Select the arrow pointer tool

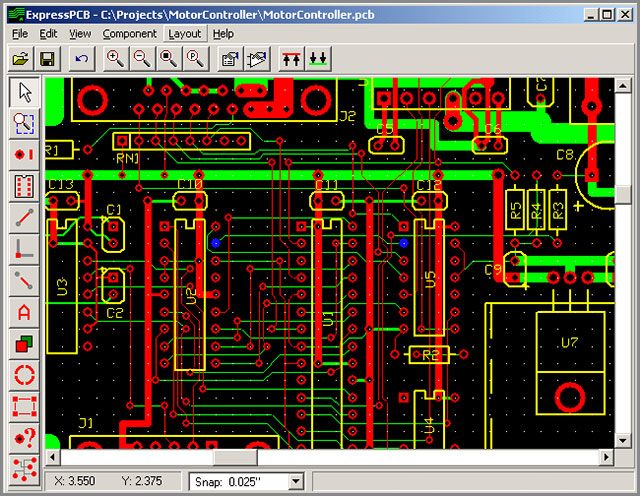click(24, 92)
